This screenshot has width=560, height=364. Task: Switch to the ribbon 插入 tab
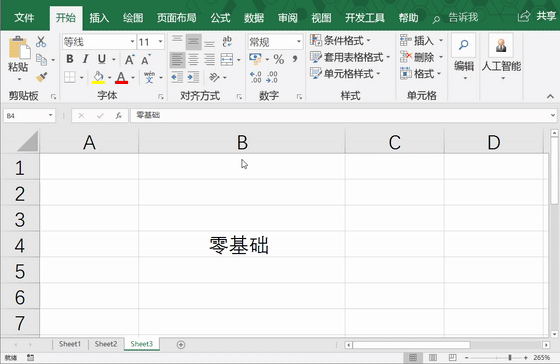point(99,18)
